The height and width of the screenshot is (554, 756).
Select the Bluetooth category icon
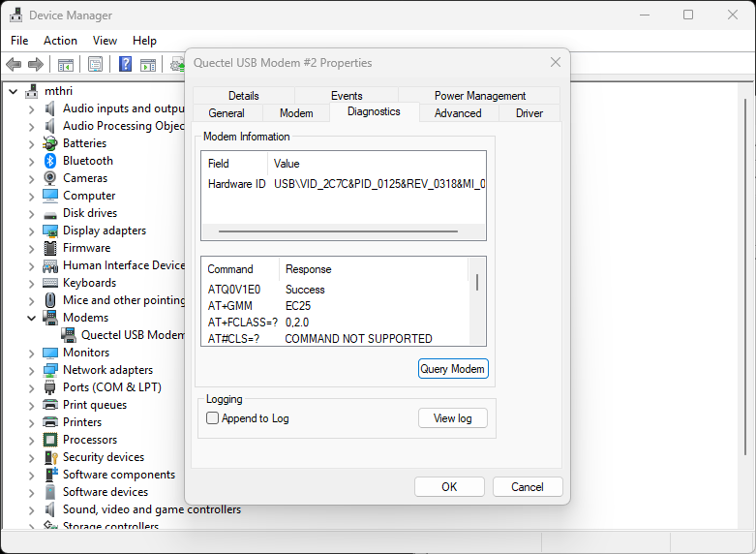(x=50, y=161)
